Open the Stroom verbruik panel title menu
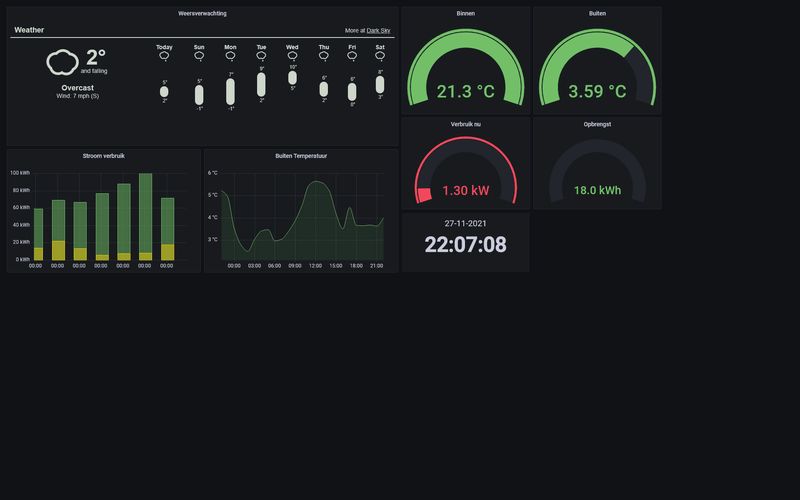The image size is (800, 500). pyautogui.click(x=104, y=156)
